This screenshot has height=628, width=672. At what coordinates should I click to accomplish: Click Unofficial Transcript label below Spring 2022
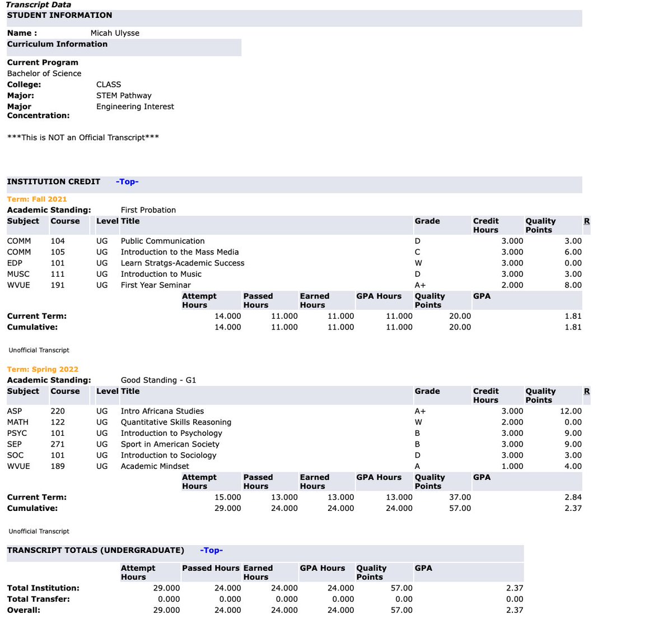click(x=39, y=531)
